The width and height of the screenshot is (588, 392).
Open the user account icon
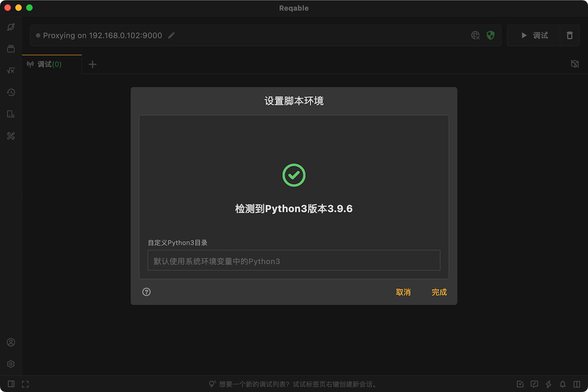[11, 342]
